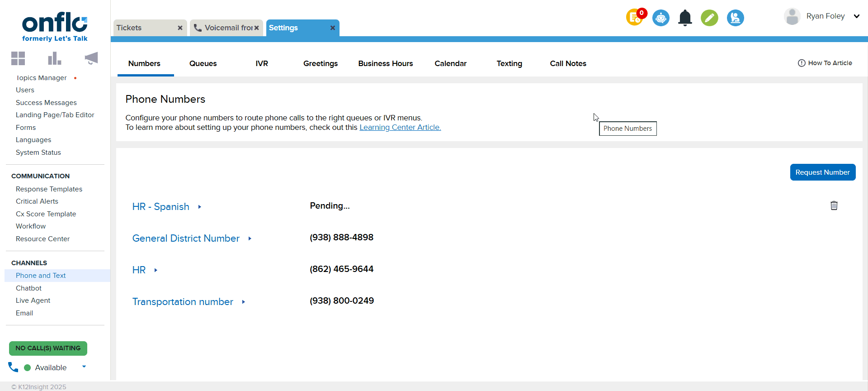
Task: Switch to the Business Hours tab
Action: point(385,64)
